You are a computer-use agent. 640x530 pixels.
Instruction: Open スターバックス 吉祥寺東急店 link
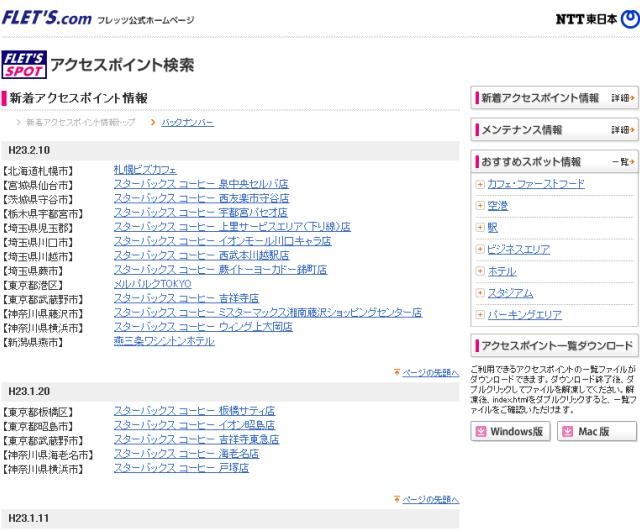(x=197, y=439)
